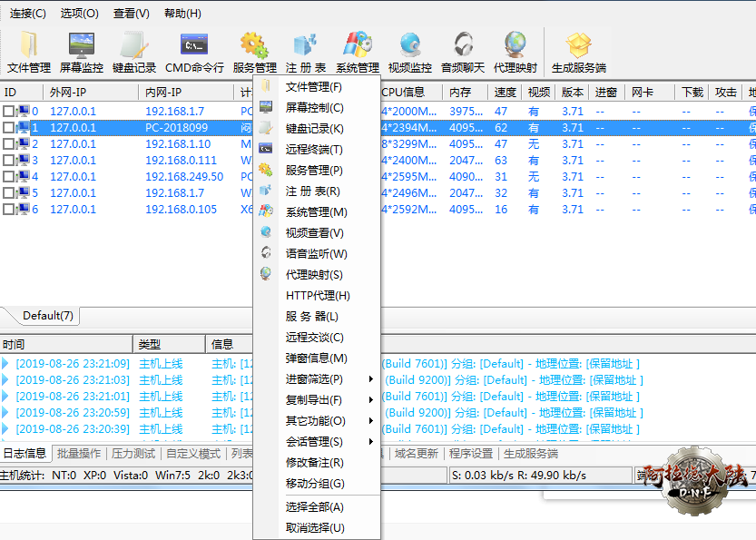Check the checkbox for host ID 0
The width and height of the screenshot is (756, 540).
[x=8, y=112]
